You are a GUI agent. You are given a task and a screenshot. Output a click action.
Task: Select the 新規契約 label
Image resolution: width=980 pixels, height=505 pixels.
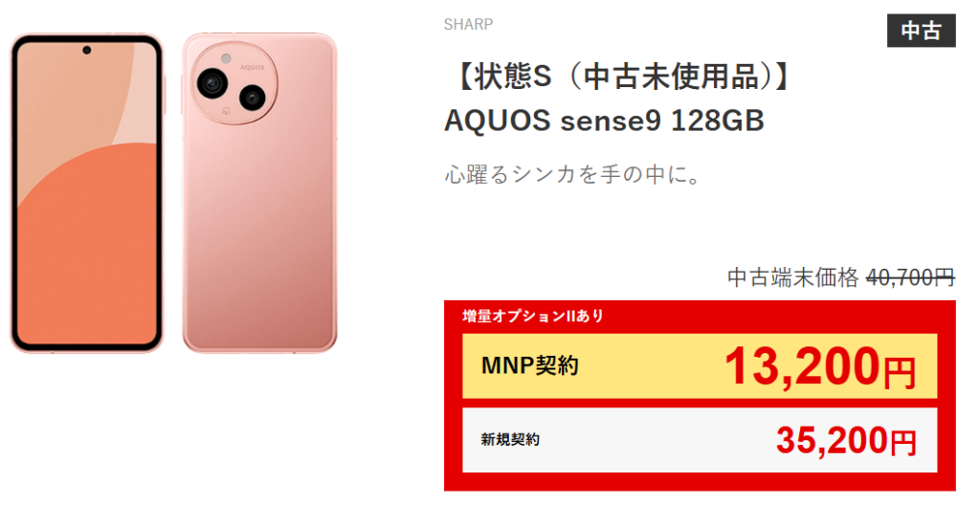point(510,440)
